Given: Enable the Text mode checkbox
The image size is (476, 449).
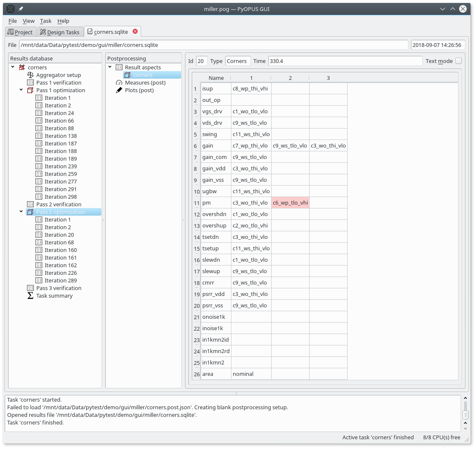Looking at the screenshot, I should tap(458, 61).
